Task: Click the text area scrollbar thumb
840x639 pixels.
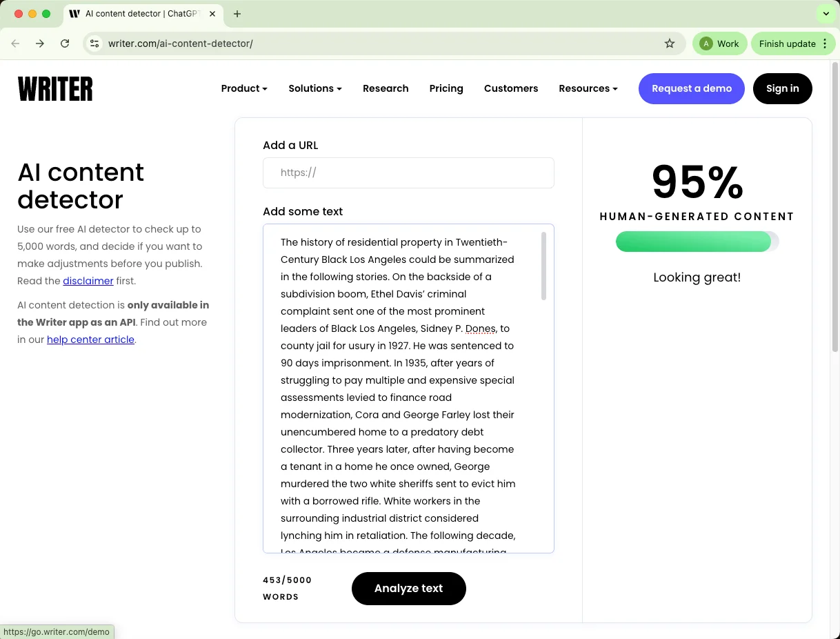Action: (x=543, y=266)
